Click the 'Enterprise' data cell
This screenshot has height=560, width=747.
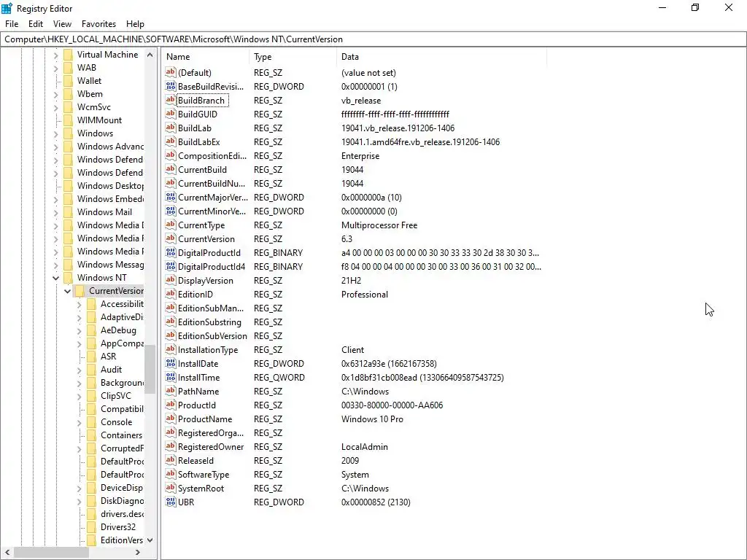click(360, 156)
